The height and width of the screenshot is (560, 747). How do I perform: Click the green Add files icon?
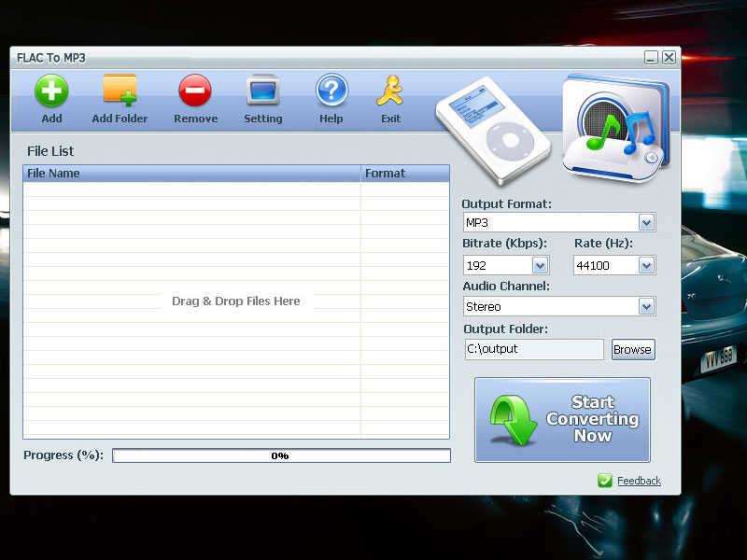tap(51, 91)
